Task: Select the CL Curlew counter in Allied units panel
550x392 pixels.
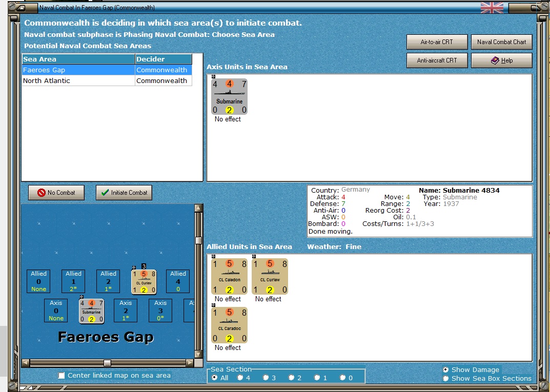Action: tap(270, 277)
